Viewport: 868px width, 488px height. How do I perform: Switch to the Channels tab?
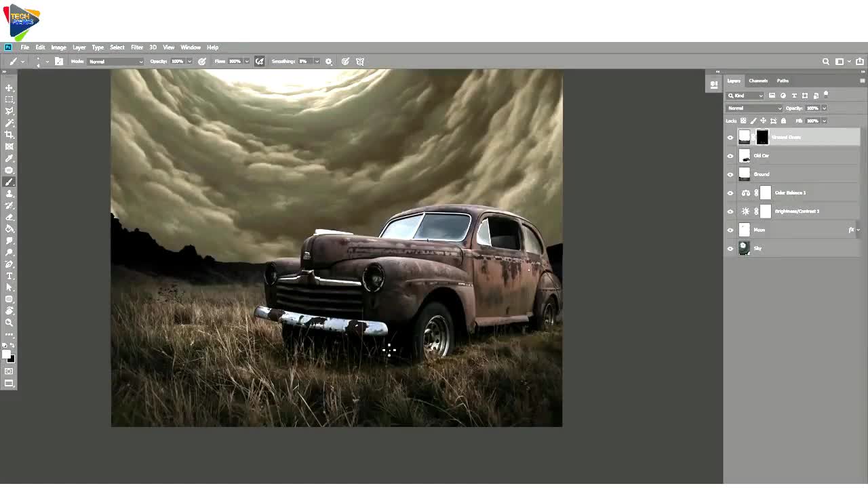[x=758, y=81]
